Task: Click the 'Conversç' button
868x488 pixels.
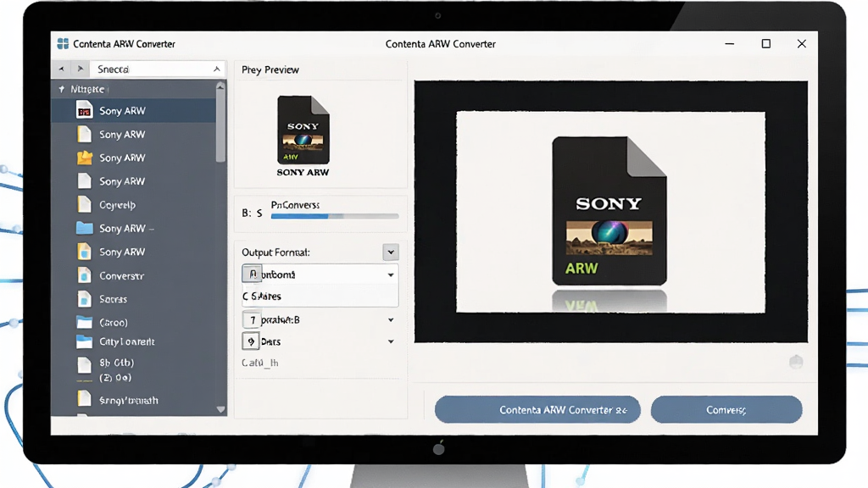Action: pyautogui.click(x=726, y=409)
